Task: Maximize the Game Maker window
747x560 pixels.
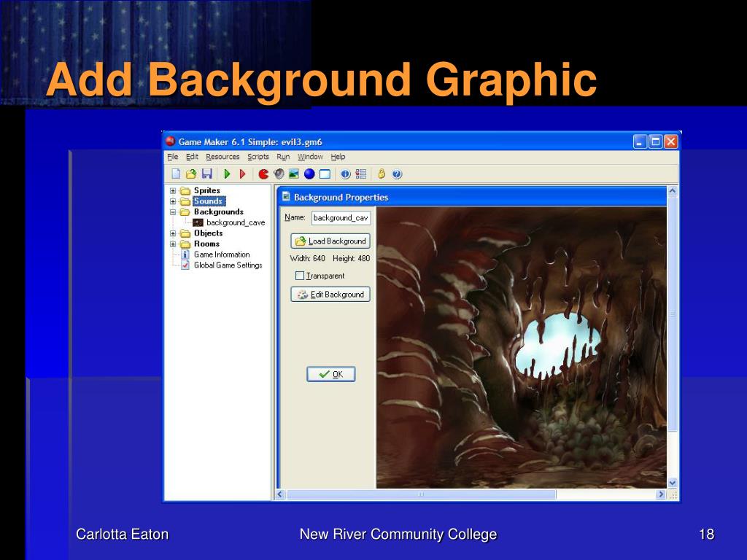Action: click(x=656, y=141)
